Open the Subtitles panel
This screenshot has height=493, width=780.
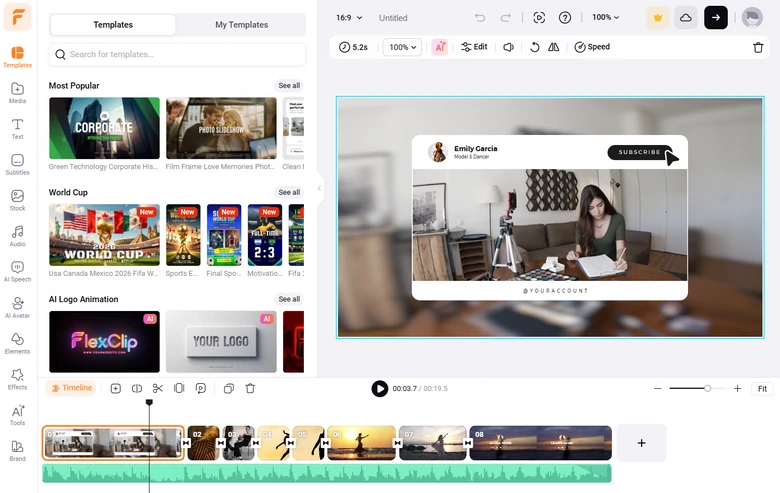coord(17,165)
